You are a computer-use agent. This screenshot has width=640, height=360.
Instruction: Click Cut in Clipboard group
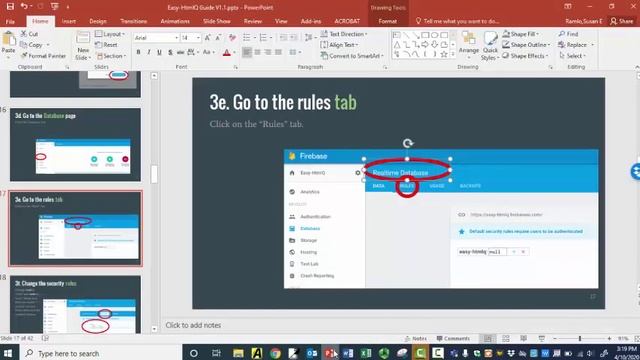[30, 34]
